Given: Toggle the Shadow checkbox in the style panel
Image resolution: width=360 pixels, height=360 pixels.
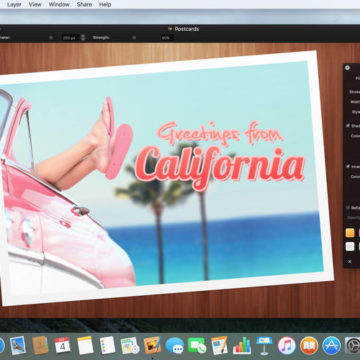Looking at the screenshot, I should pyautogui.click(x=348, y=126).
